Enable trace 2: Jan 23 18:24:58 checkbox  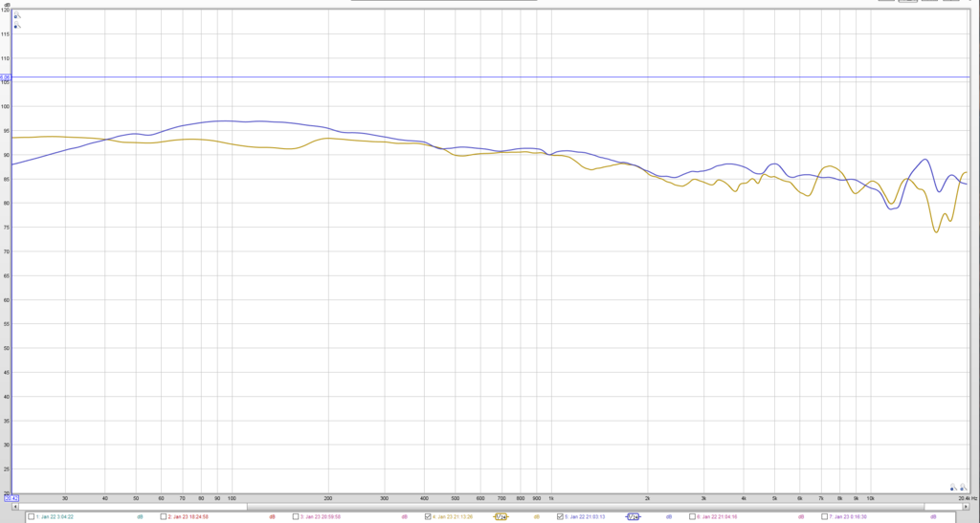click(163, 516)
